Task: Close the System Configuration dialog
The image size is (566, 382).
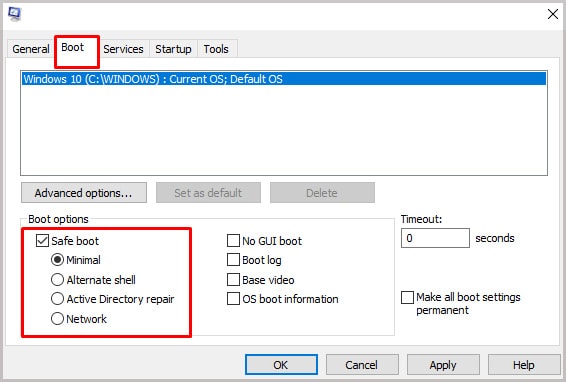Action: pyautogui.click(x=553, y=14)
